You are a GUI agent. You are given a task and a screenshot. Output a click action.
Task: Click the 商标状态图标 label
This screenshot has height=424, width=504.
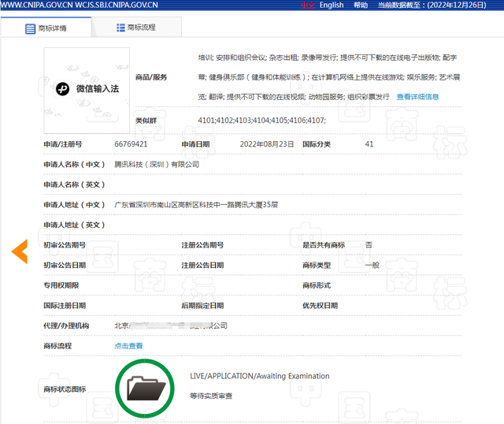pos(65,389)
